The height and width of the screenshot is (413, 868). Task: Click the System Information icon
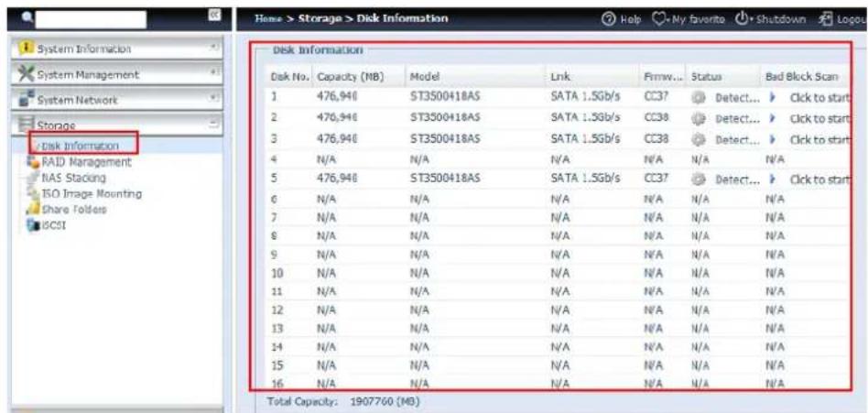tap(24, 49)
